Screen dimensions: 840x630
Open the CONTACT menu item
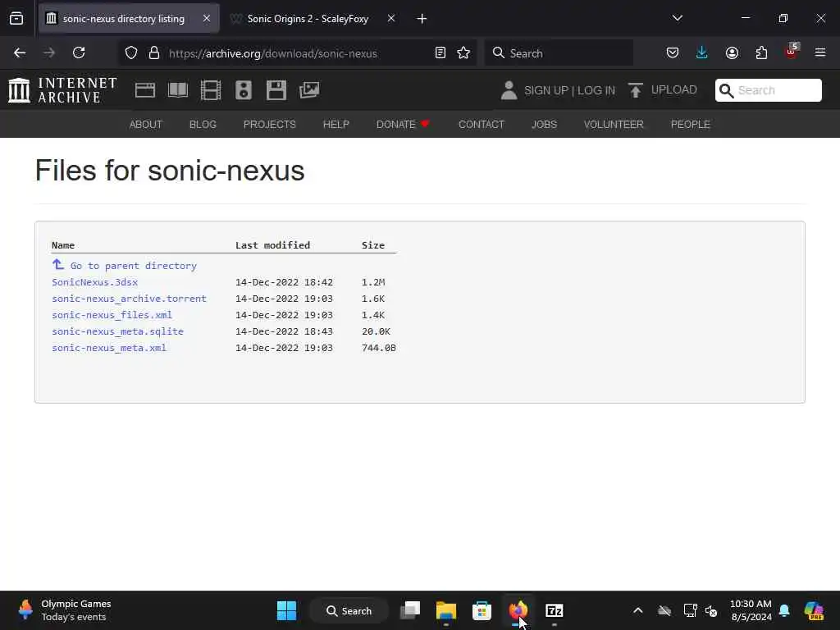tap(482, 125)
